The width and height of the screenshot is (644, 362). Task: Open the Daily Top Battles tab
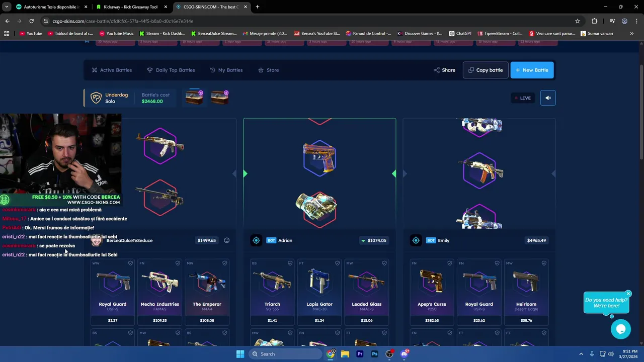click(x=171, y=70)
